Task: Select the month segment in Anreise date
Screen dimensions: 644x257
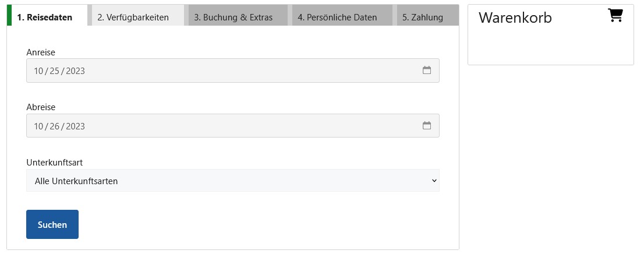Action: coord(39,71)
